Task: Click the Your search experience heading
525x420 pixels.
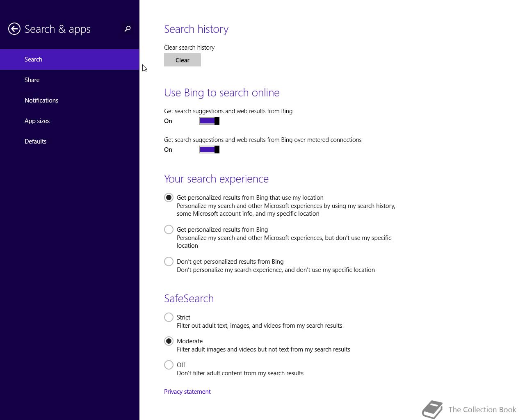Action: (x=217, y=179)
